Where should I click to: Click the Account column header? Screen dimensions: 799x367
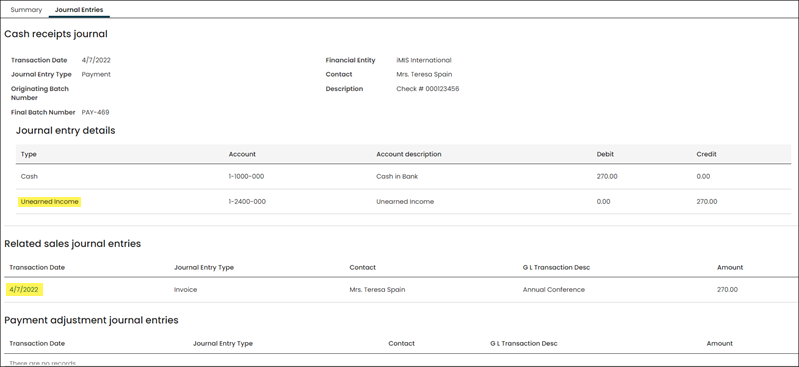(242, 154)
